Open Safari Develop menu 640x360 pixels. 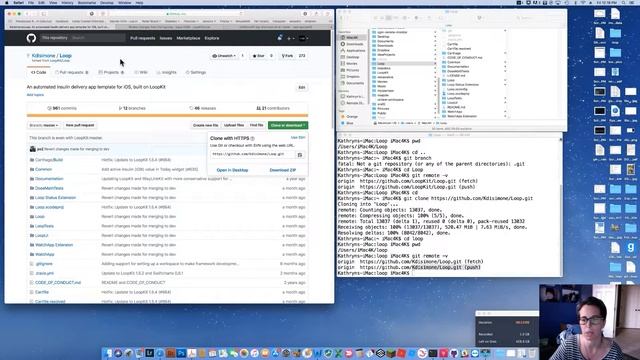click(x=107, y=2)
